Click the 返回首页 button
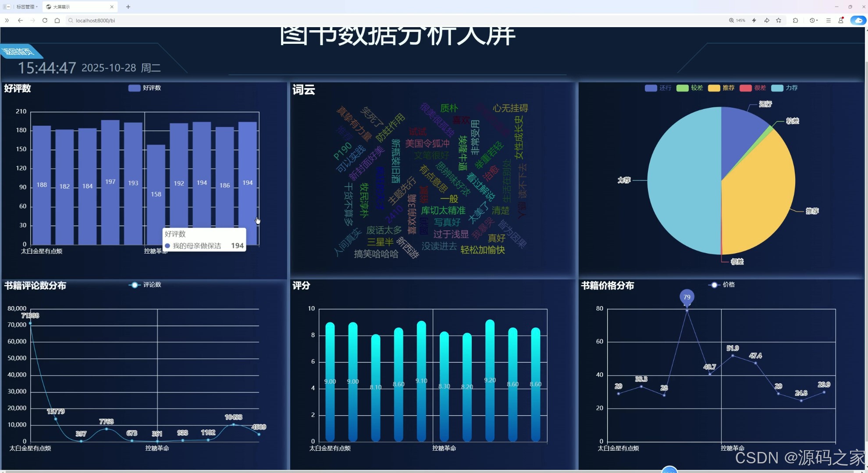This screenshot has height=473, width=868. point(20,51)
